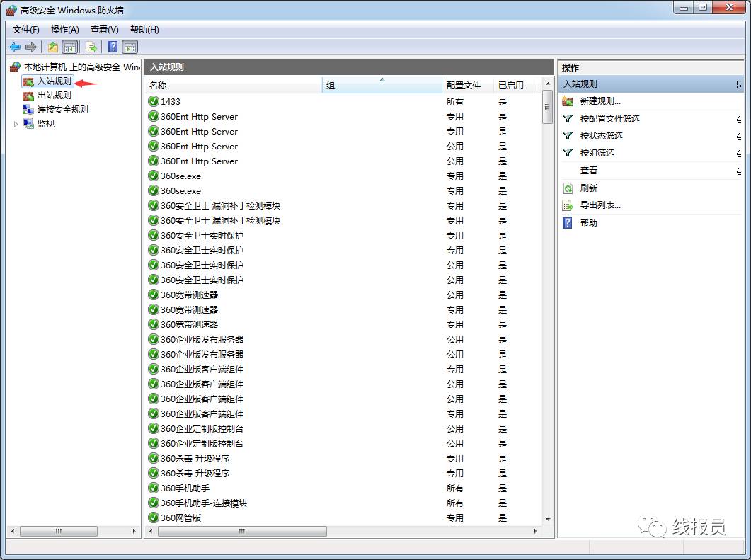
Task: Click 刷新 in the actions pane
Action: (589, 188)
